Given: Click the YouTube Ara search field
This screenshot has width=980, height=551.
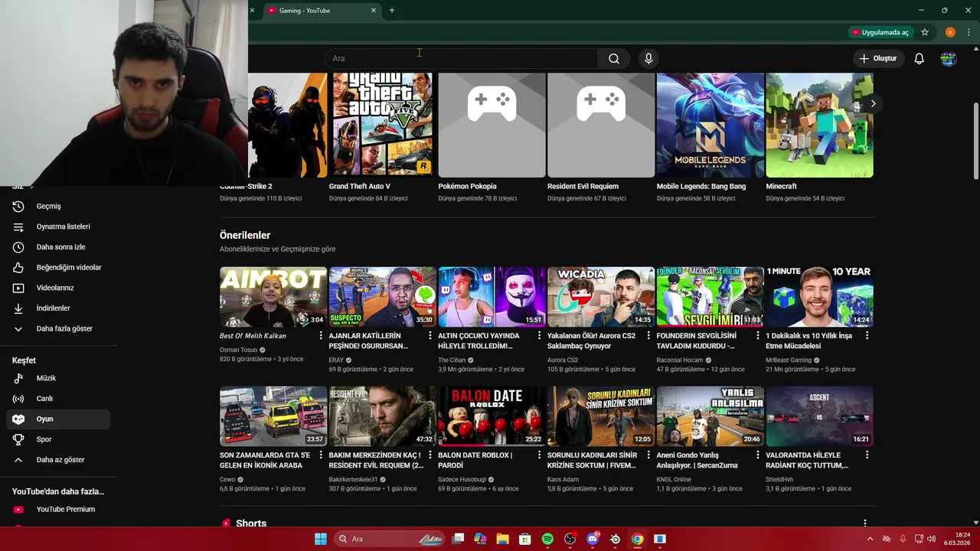Looking at the screenshot, I should click(461, 58).
